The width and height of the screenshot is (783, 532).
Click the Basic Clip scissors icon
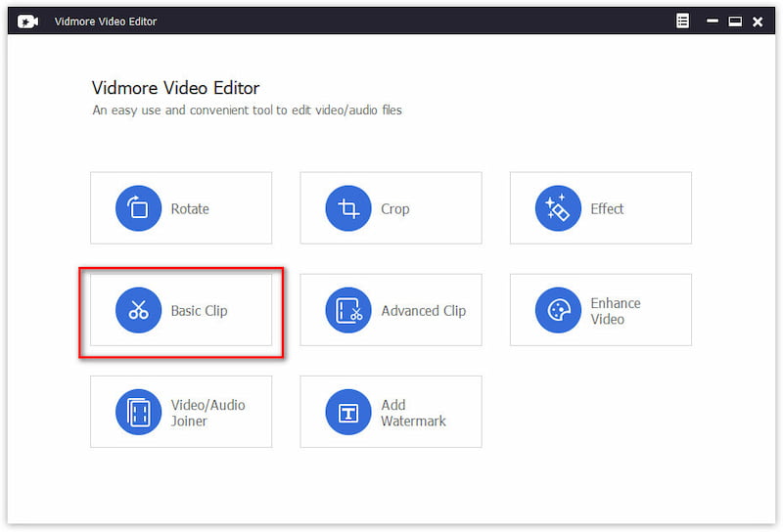[x=138, y=310]
